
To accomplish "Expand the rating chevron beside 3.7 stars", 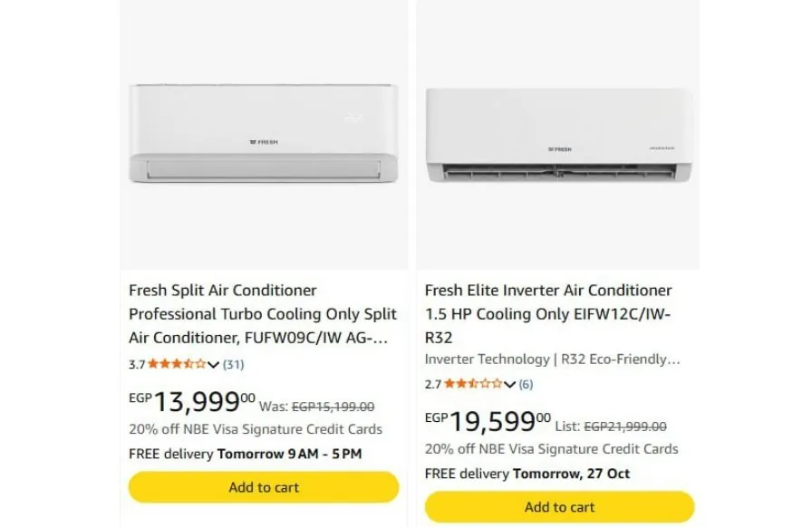I will [213, 364].
